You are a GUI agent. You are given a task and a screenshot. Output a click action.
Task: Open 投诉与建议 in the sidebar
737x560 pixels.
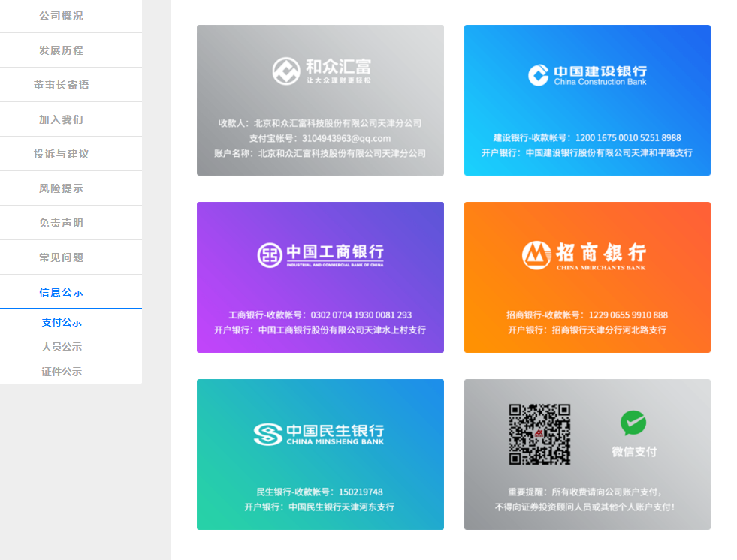click(x=62, y=154)
